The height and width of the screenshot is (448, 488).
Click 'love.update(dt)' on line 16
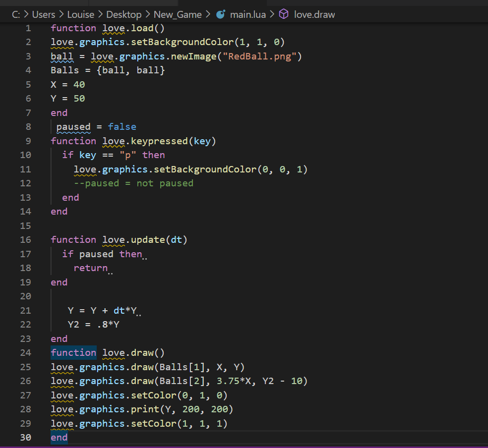(x=145, y=240)
